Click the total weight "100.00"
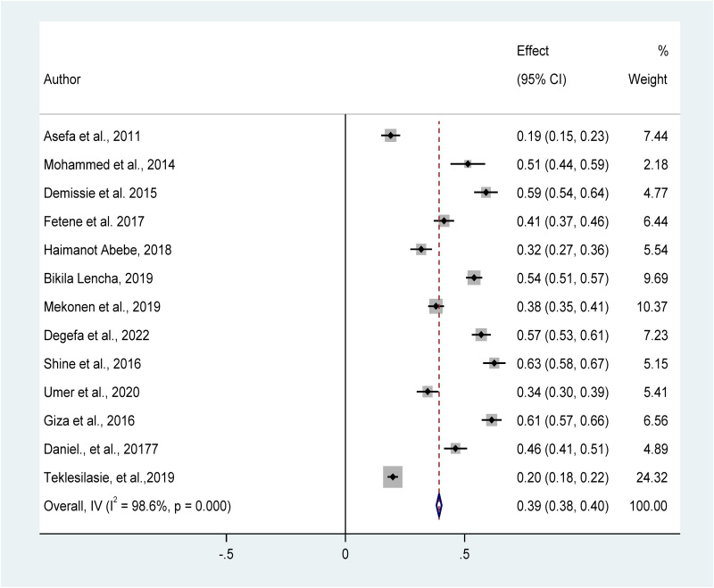This screenshot has height=588, width=714. click(649, 506)
